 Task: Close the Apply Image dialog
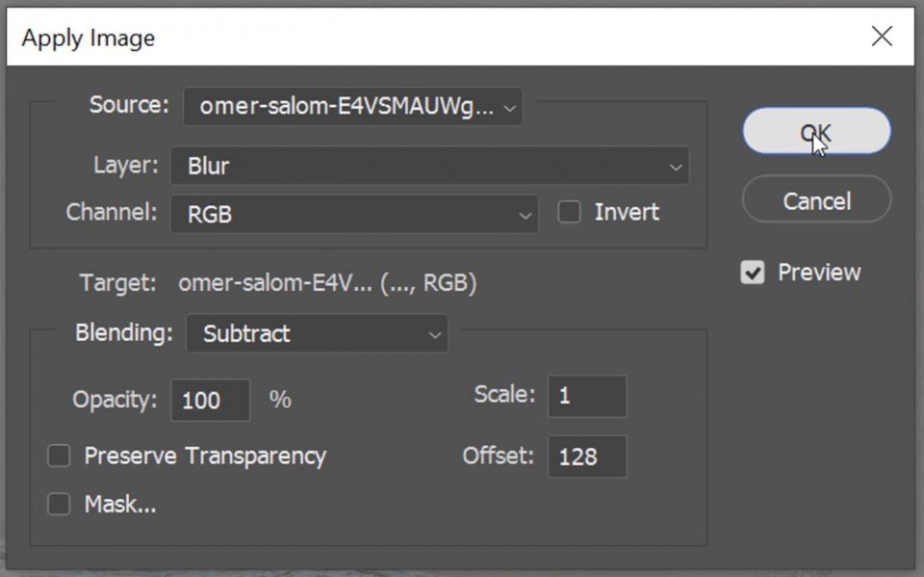click(x=882, y=37)
